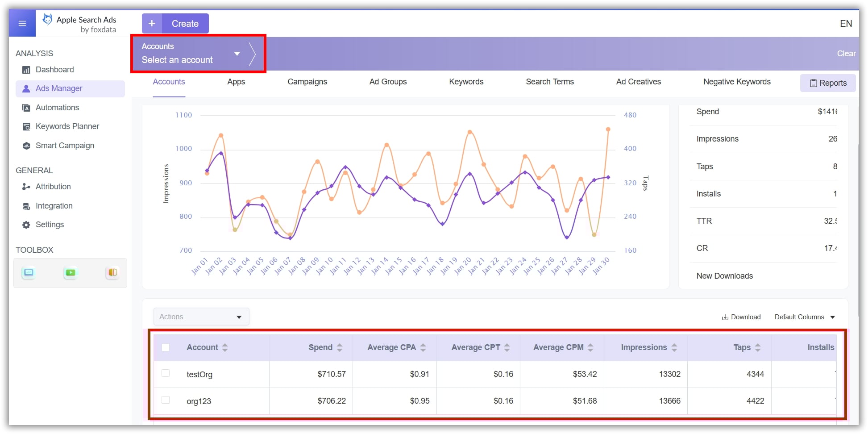Open the Keywords Planner tool
Screen dimensions: 868x434
pos(67,126)
